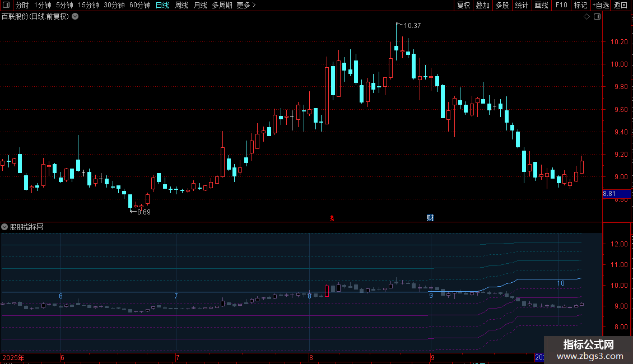Select the 15分钟 period
Viewport: 633px width, 364px height.
pyautogui.click(x=88, y=5)
